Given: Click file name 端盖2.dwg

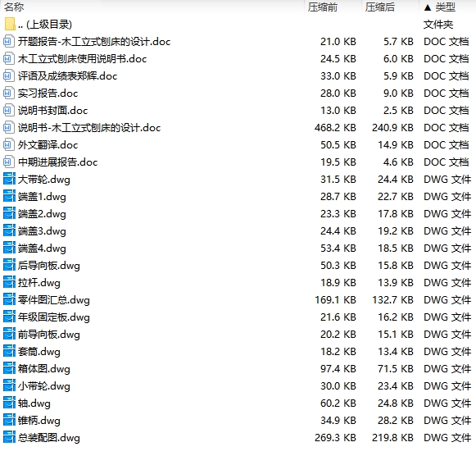Looking at the screenshot, I should (x=42, y=214).
